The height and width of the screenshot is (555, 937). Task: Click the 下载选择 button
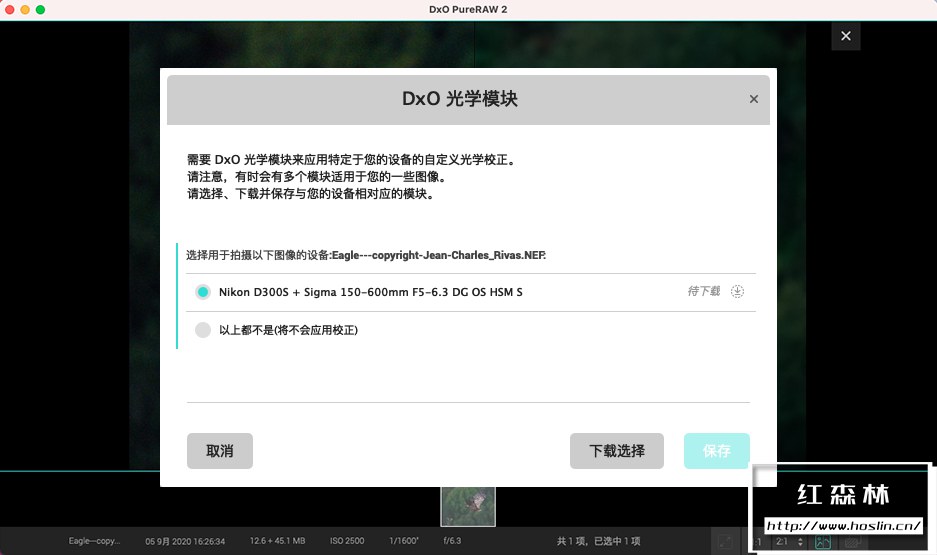pyautogui.click(x=617, y=451)
